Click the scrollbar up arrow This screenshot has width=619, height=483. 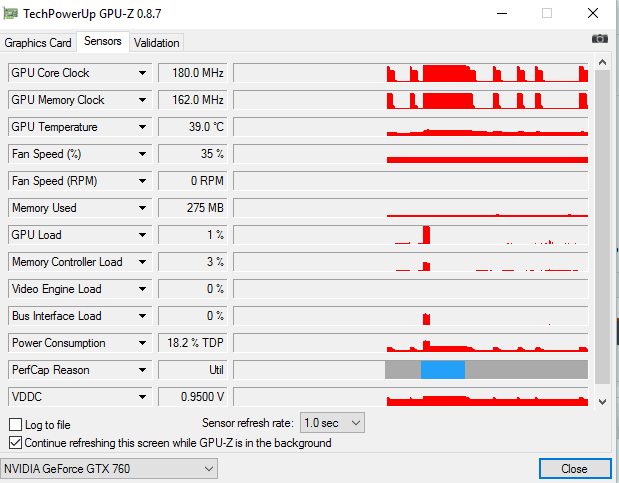click(x=602, y=62)
